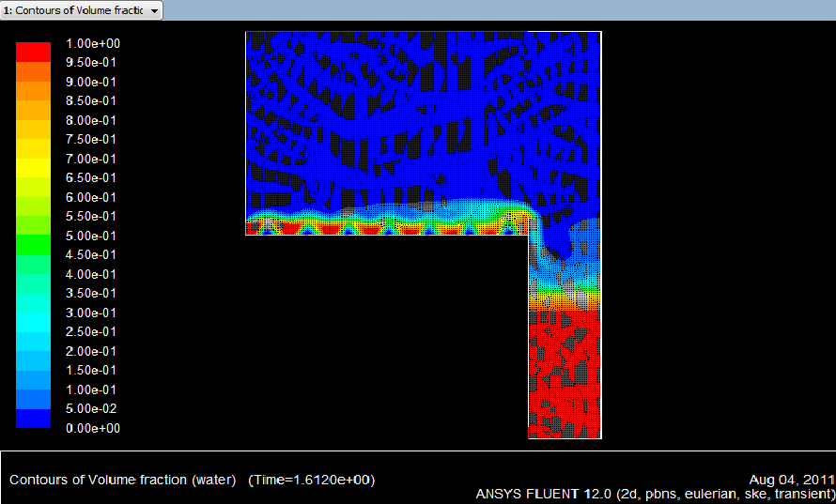Click the 5.00e-02 legend value
836x504 pixels.
pos(91,408)
